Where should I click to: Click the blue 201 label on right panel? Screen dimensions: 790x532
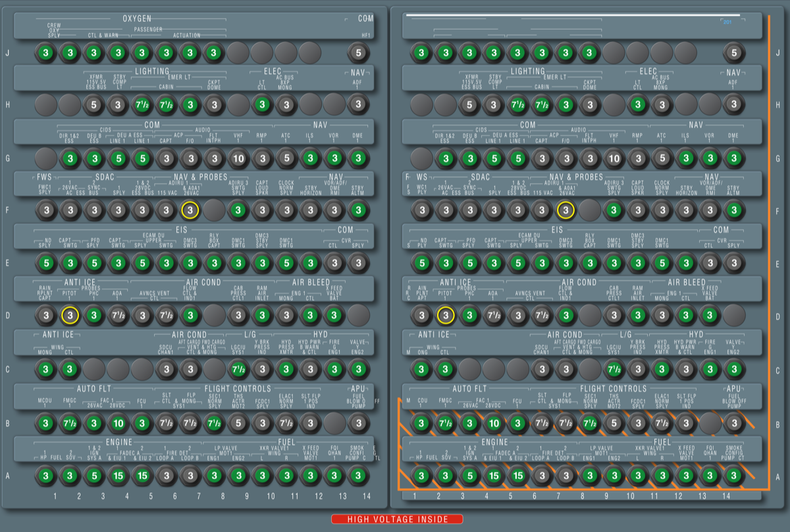pos(727,22)
